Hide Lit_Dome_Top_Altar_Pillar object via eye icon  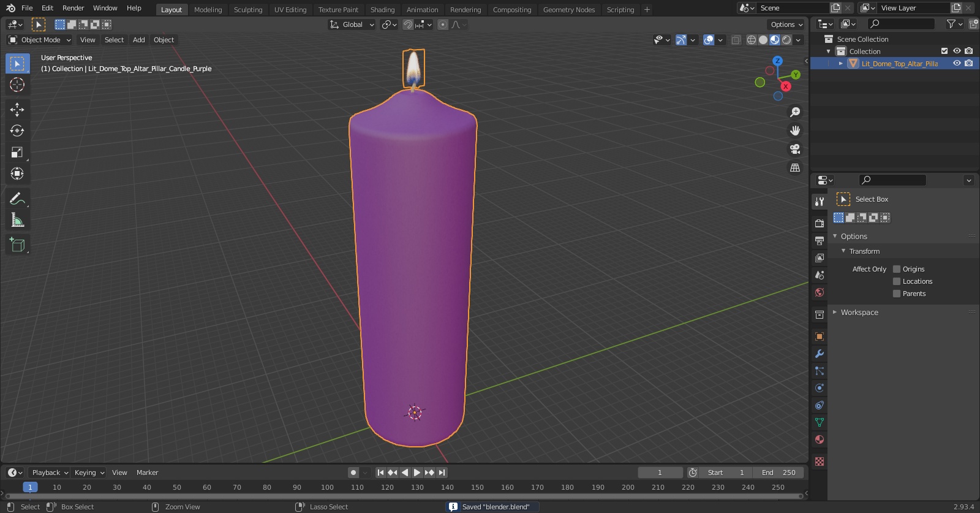[x=957, y=63]
